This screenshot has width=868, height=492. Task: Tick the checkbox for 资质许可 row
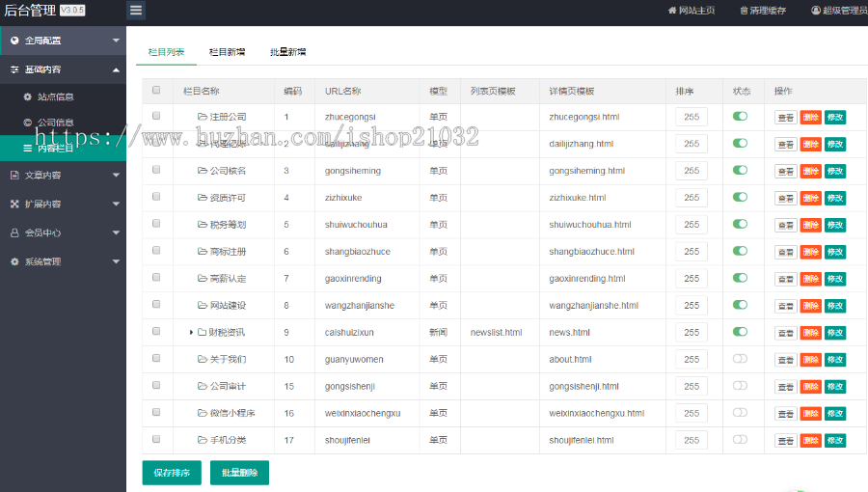pyautogui.click(x=156, y=197)
